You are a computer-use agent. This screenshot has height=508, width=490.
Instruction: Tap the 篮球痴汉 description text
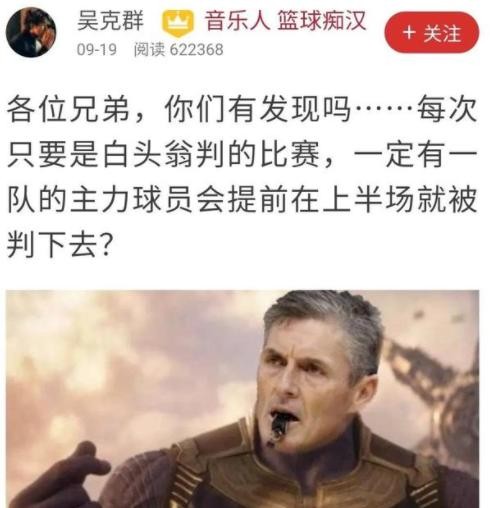click(x=322, y=21)
